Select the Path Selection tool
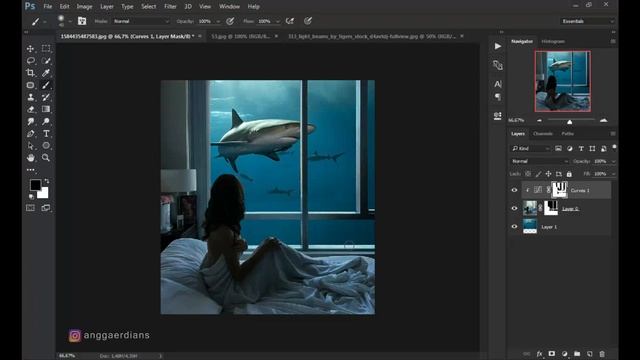 click(30, 146)
